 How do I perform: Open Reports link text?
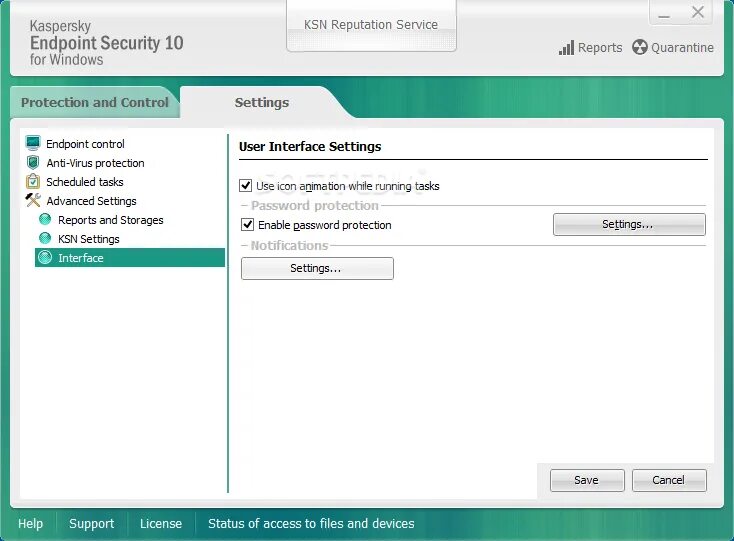(600, 48)
